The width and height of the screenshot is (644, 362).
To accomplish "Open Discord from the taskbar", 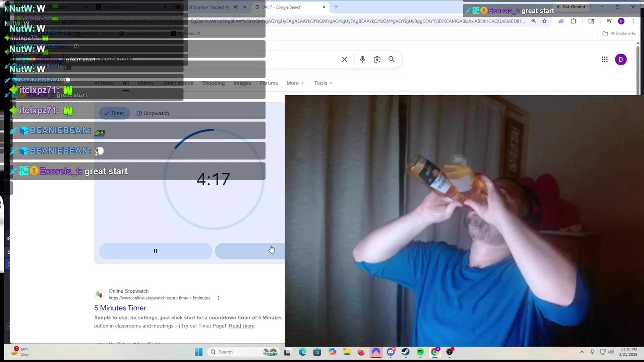I will point(391,352).
